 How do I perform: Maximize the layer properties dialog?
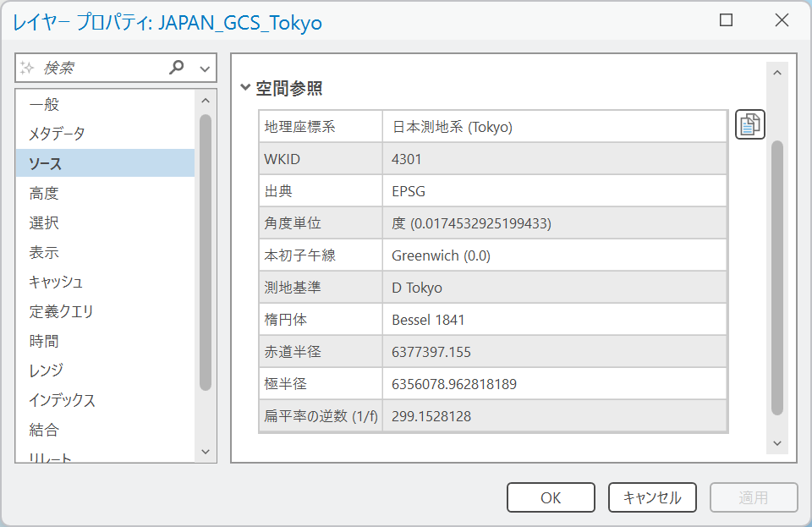pos(726,21)
